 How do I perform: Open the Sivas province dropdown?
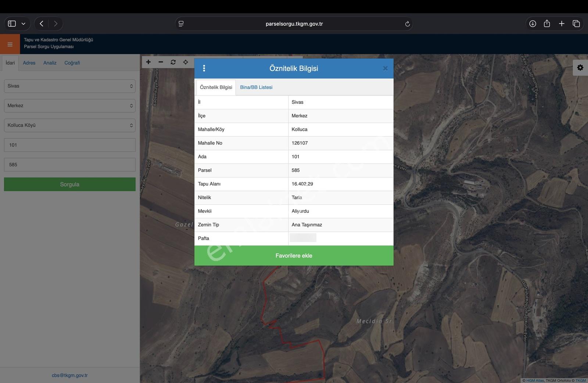[x=70, y=86]
